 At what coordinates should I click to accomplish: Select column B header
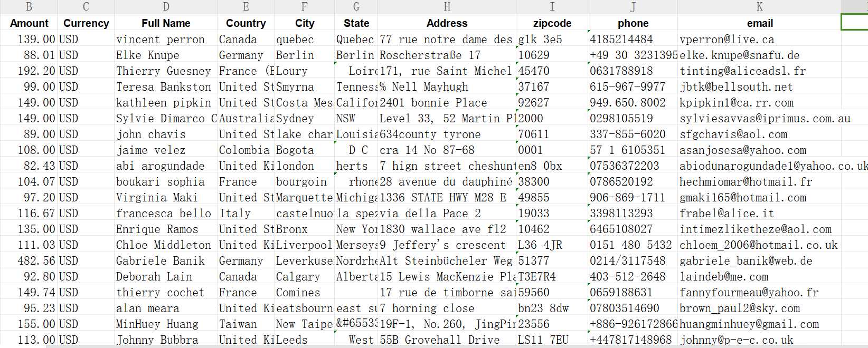pos(29,7)
